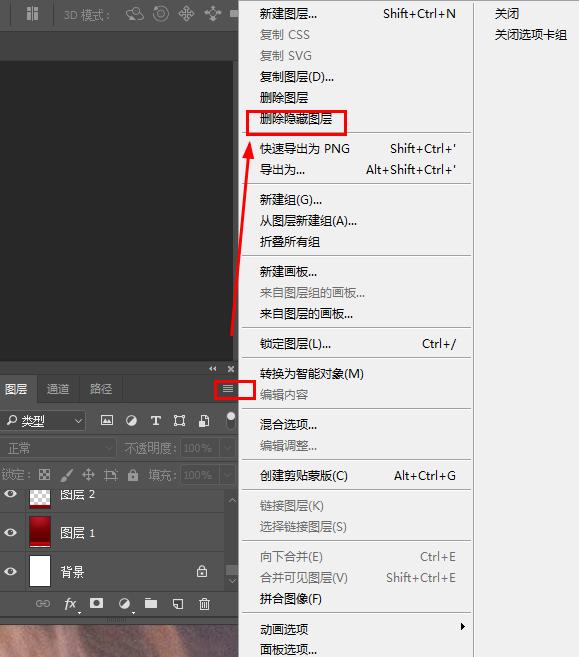Image resolution: width=579 pixels, height=657 pixels.
Task: Click the lock all padlock icon
Action: pyautogui.click(x=133, y=475)
